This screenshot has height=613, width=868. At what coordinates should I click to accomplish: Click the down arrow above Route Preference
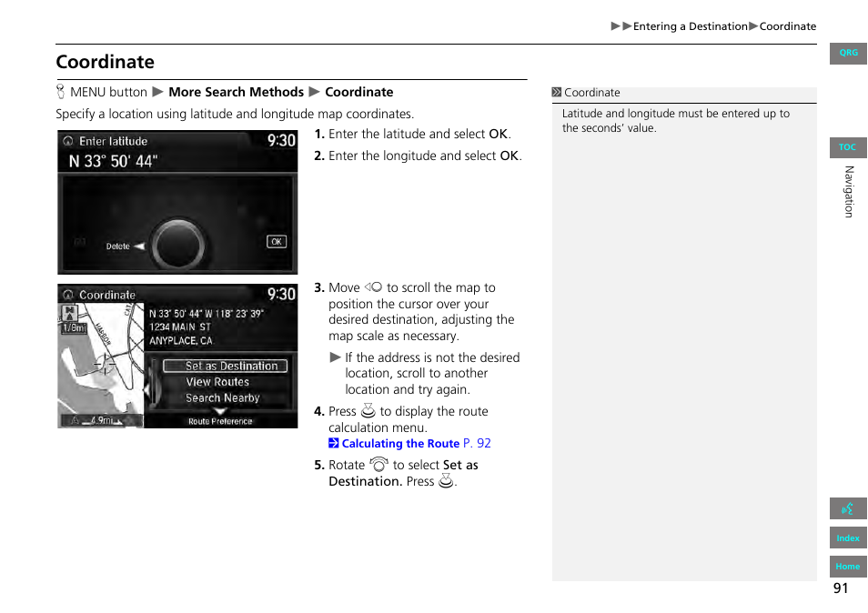[x=220, y=411]
